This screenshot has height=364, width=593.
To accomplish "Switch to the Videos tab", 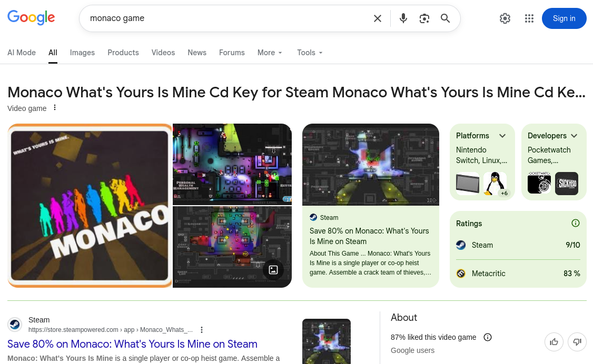I will 163,53.
